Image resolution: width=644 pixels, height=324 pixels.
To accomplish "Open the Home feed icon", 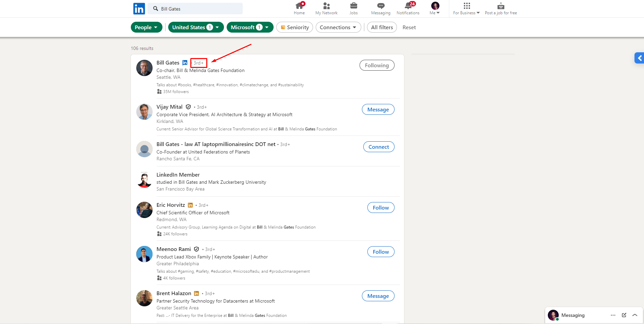I will 299,6.
